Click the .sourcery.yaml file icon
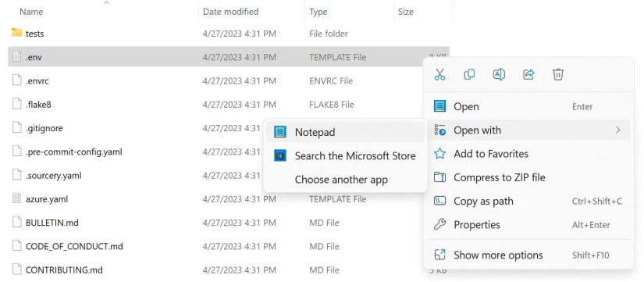644x282 pixels. 16,175
